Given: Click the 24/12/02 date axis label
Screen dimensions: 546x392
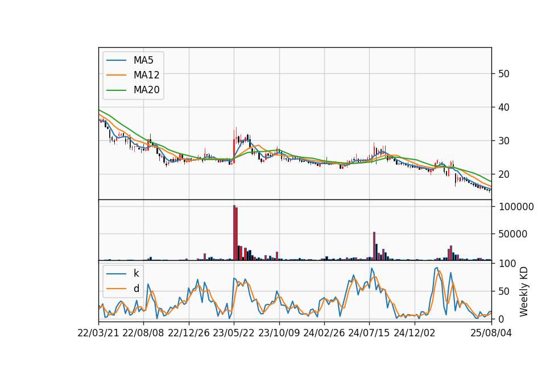Looking at the screenshot, I should 415,333.
